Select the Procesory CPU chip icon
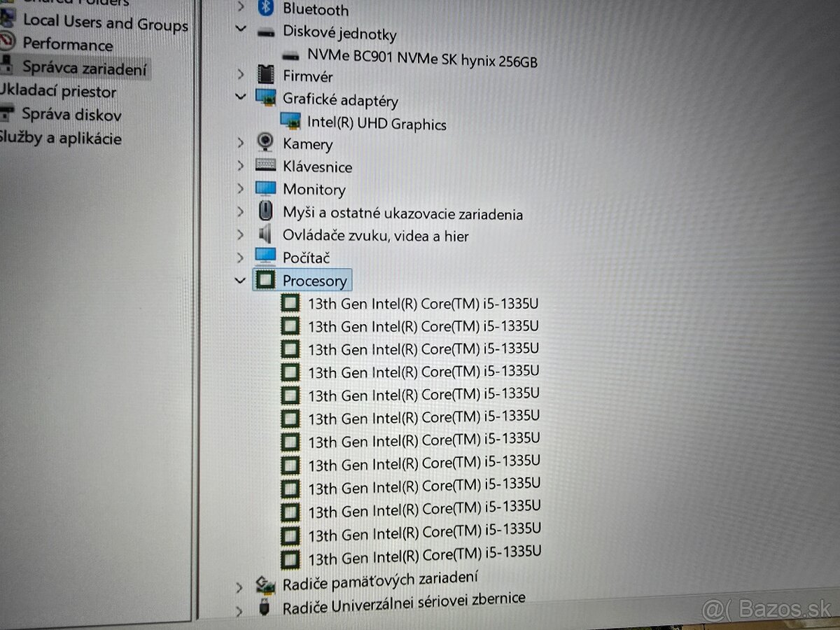Image resolution: width=840 pixels, height=630 pixels. 265,279
